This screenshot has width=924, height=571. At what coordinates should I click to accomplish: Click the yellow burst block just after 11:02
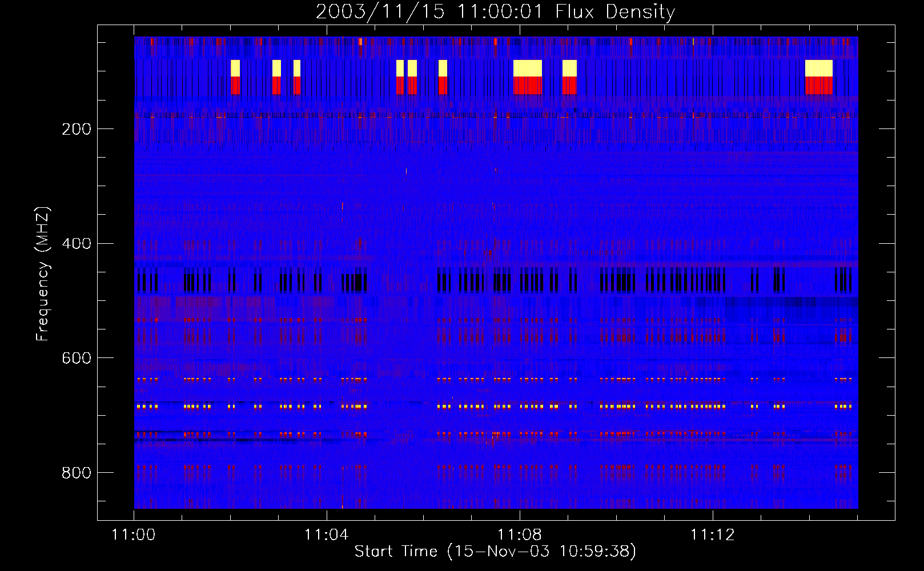(x=235, y=69)
